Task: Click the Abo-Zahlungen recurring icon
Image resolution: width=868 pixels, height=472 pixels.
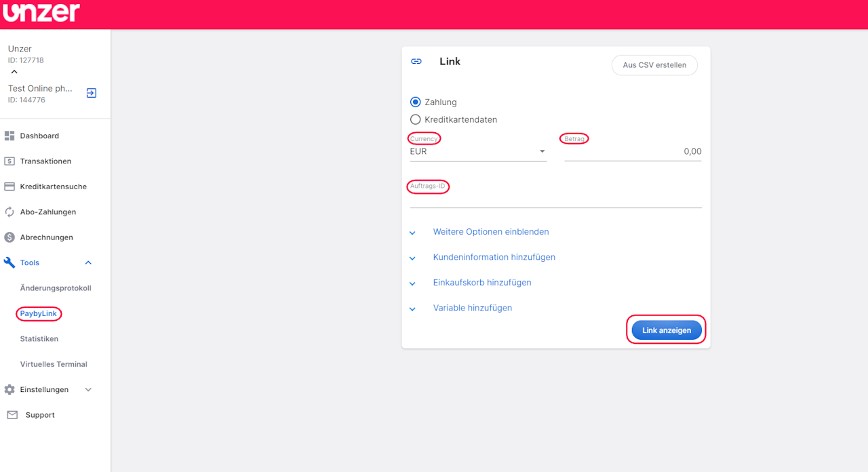Action: coord(9,212)
